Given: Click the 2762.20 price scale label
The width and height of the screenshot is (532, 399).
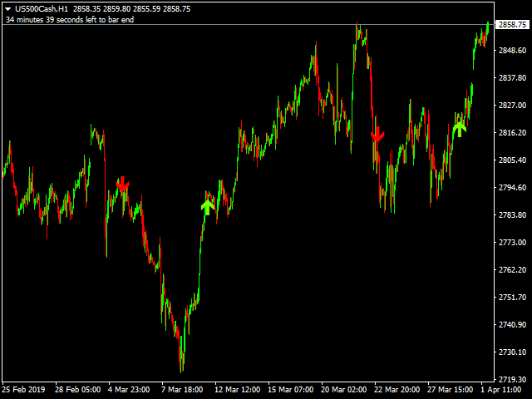Looking at the screenshot, I should click(x=512, y=270).
